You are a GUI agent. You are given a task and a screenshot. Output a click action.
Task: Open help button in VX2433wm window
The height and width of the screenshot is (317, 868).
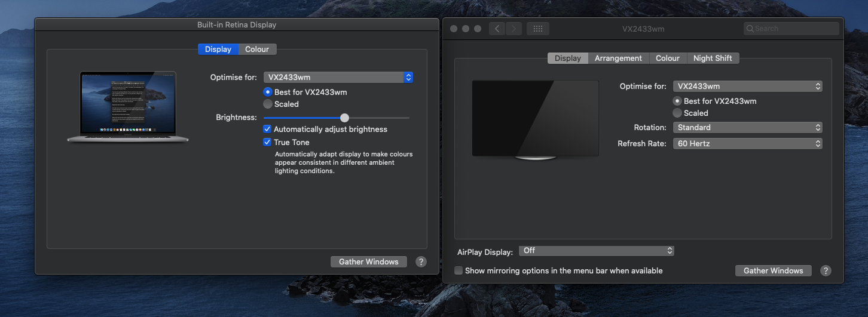tap(826, 270)
